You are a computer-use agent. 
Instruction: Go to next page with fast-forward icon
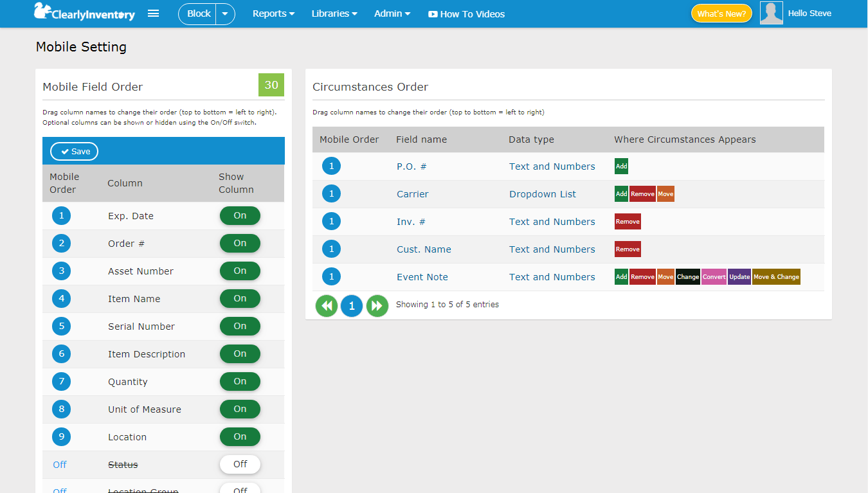point(377,306)
